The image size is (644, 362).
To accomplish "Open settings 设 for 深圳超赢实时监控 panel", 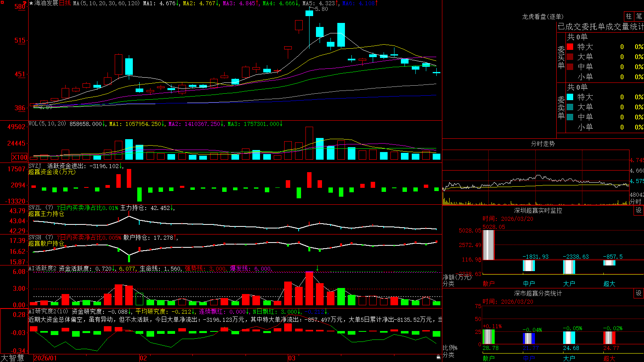I will [639, 210].
